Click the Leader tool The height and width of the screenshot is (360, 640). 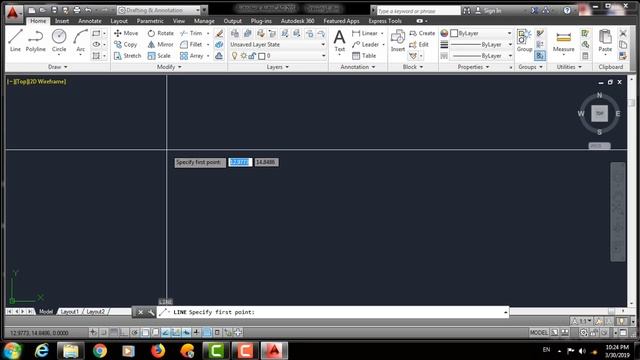coord(366,44)
